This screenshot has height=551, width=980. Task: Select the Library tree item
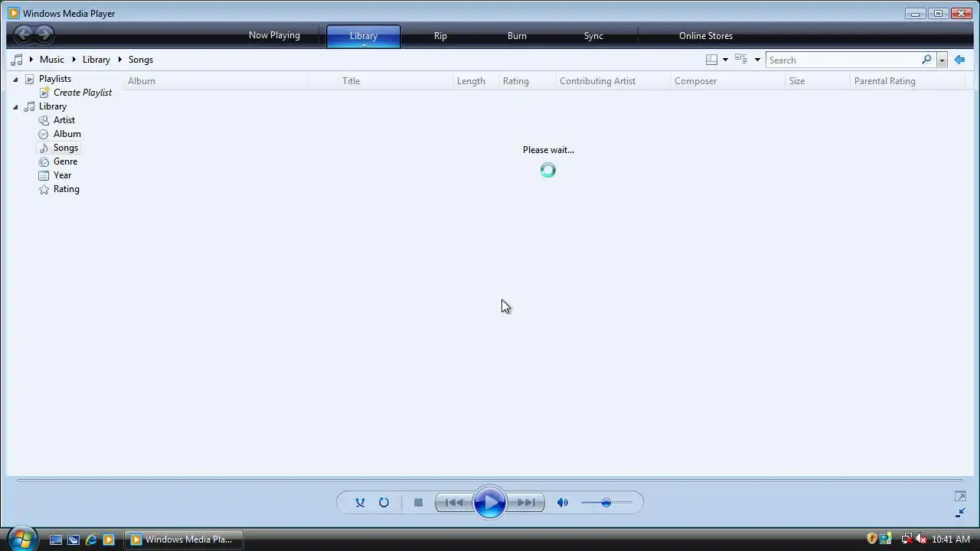53,106
